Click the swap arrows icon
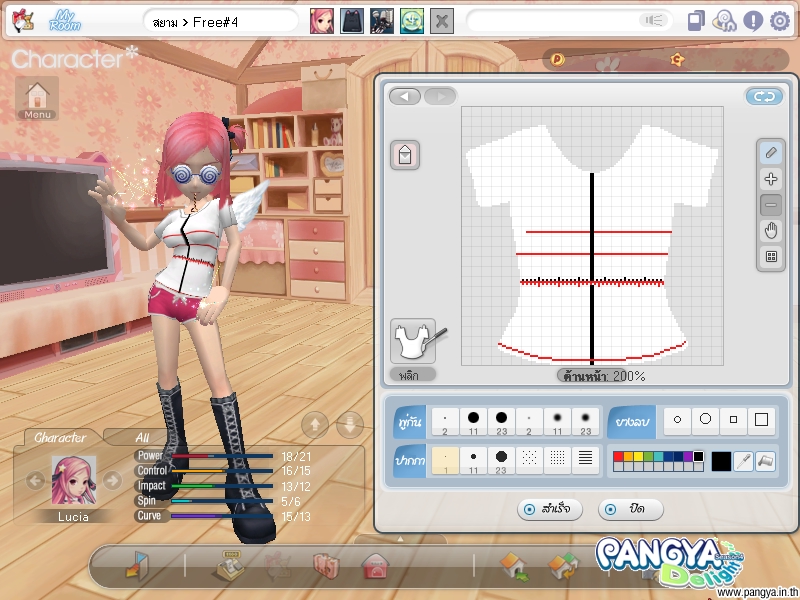The width and height of the screenshot is (800, 600). click(x=764, y=96)
